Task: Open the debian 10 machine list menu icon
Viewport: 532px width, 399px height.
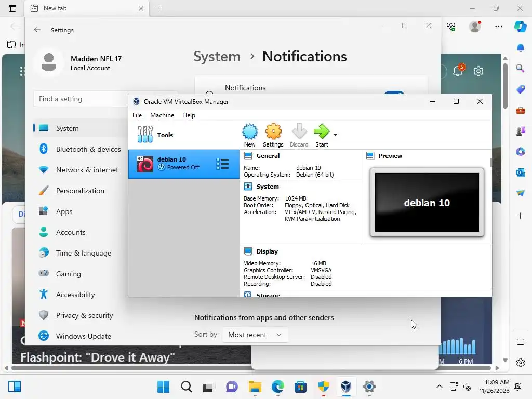Action: [222, 164]
